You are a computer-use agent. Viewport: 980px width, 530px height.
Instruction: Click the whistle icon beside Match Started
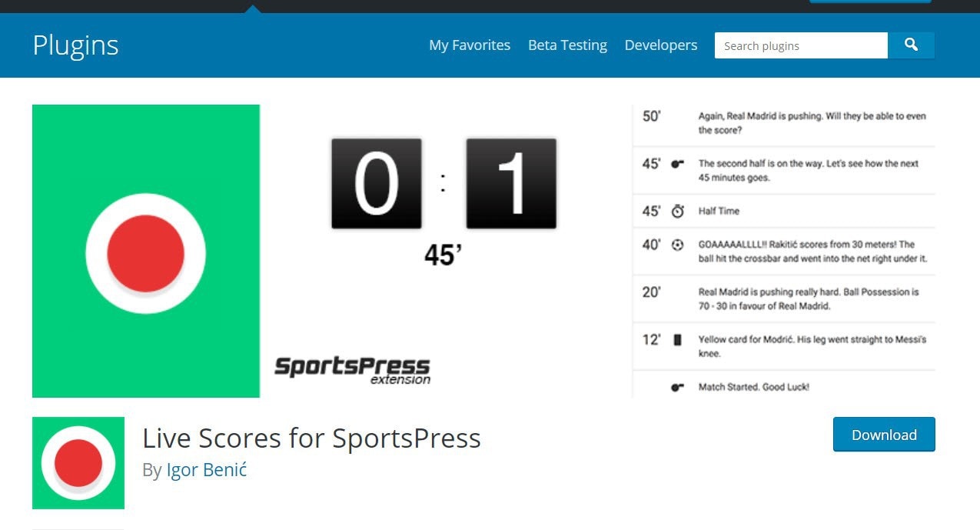pos(677,387)
